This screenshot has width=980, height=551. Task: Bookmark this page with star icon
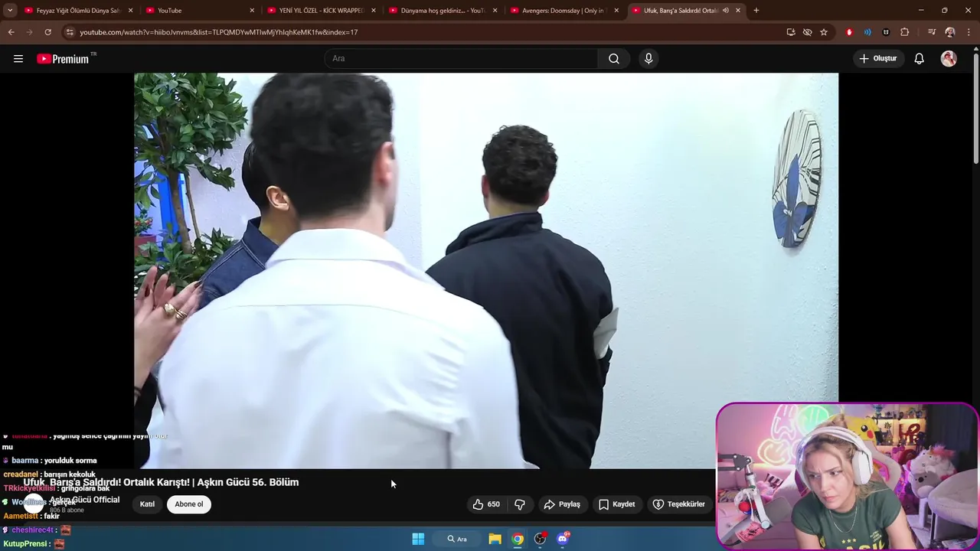[824, 32]
